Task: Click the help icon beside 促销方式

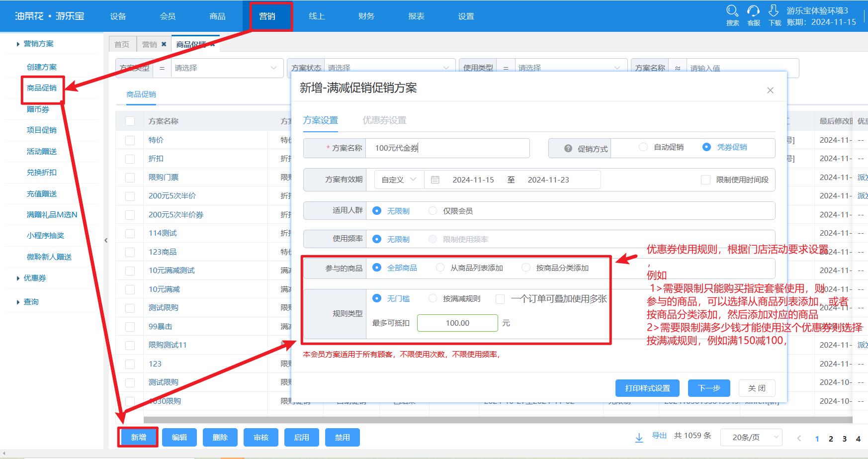Action: [568, 148]
